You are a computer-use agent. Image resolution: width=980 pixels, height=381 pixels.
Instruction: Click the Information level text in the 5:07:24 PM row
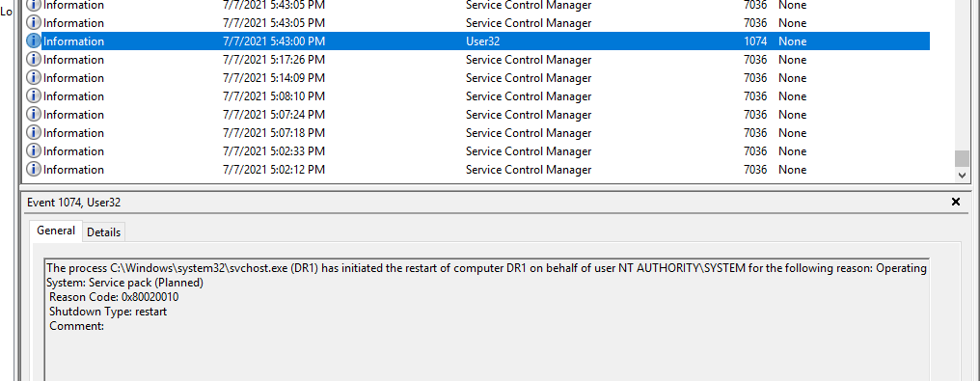[73, 114]
